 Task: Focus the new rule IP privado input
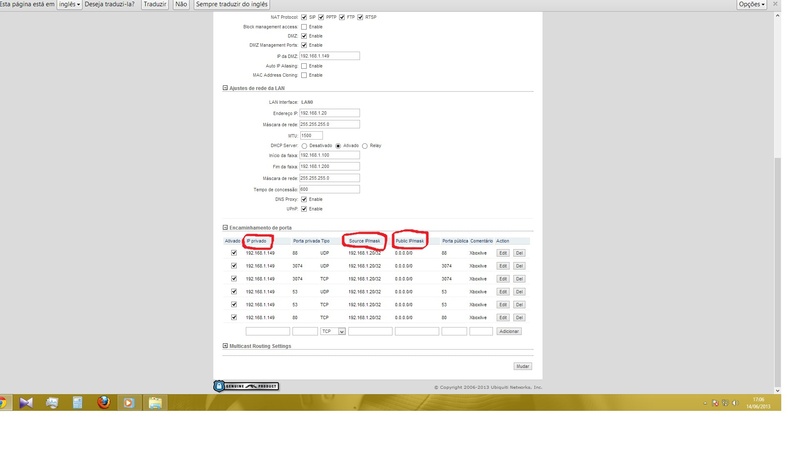(268, 331)
